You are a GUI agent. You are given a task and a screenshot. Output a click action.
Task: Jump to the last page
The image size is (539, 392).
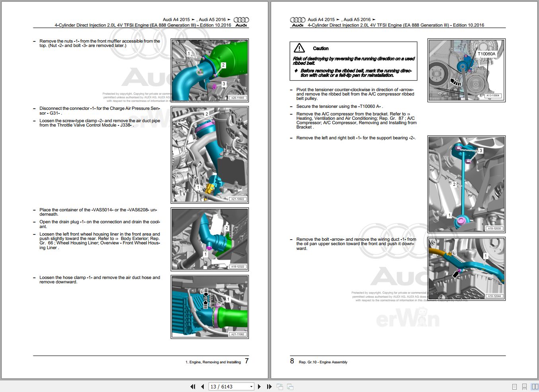[x=269, y=386]
